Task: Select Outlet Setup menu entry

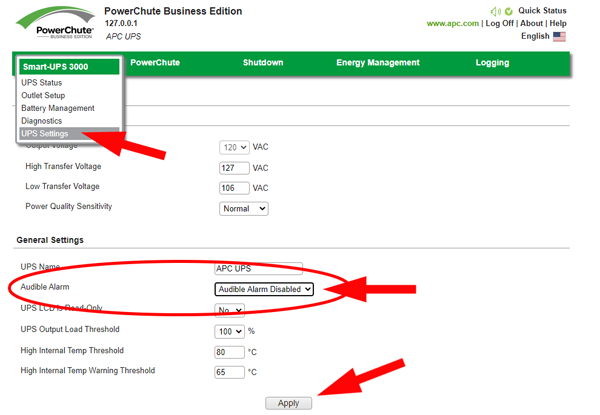Action: [x=43, y=95]
